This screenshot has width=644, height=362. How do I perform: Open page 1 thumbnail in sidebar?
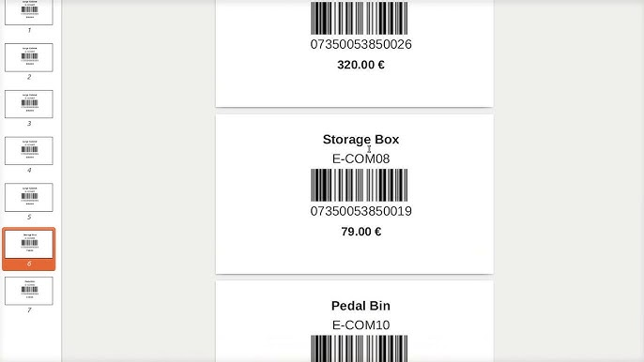[29, 12]
